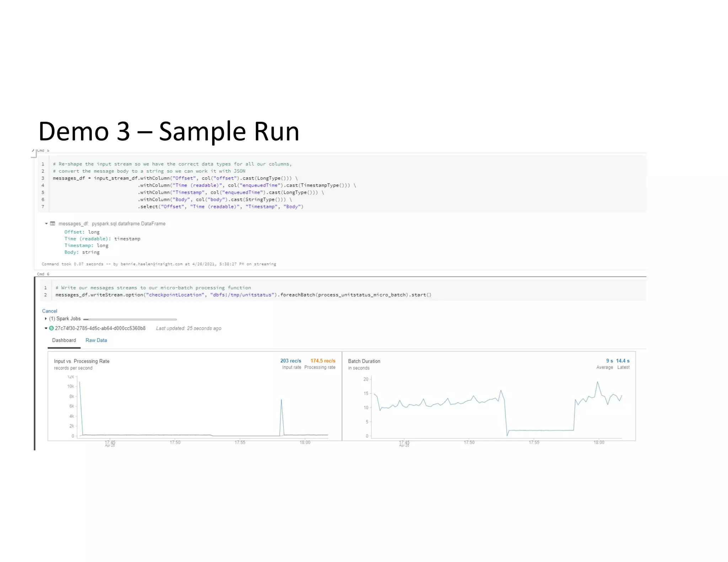Click the 9 s average duration value
The image size is (728, 562).
(609, 361)
